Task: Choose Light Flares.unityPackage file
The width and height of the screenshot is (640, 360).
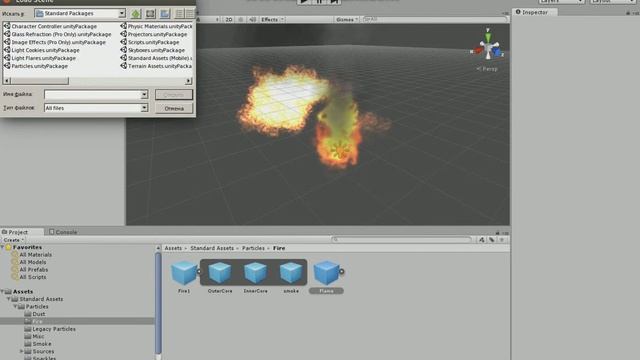Action: pyautogui.click(x=40, y=58)
